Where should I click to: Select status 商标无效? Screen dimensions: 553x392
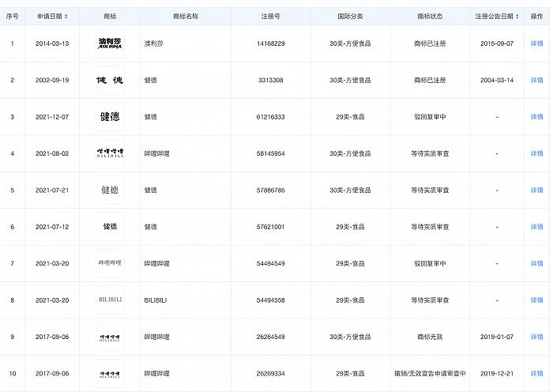430,337
